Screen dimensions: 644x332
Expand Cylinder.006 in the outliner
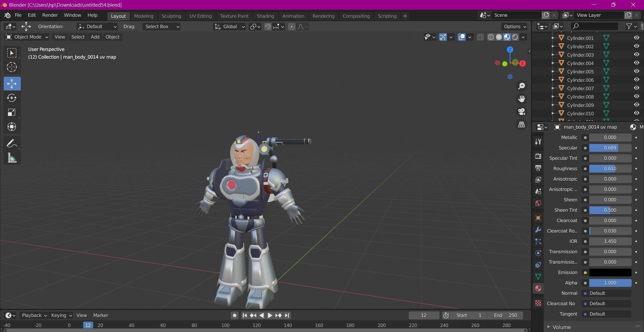[553, 80]
